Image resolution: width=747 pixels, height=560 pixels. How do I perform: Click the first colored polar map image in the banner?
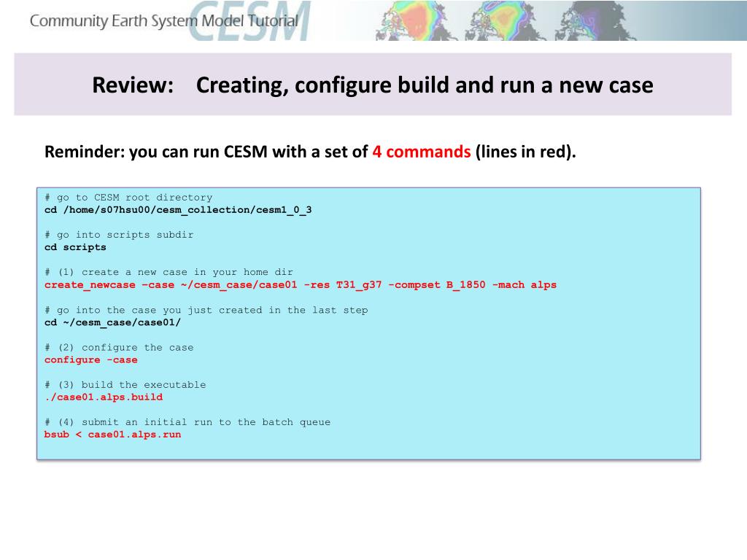(x=414, y=20)
